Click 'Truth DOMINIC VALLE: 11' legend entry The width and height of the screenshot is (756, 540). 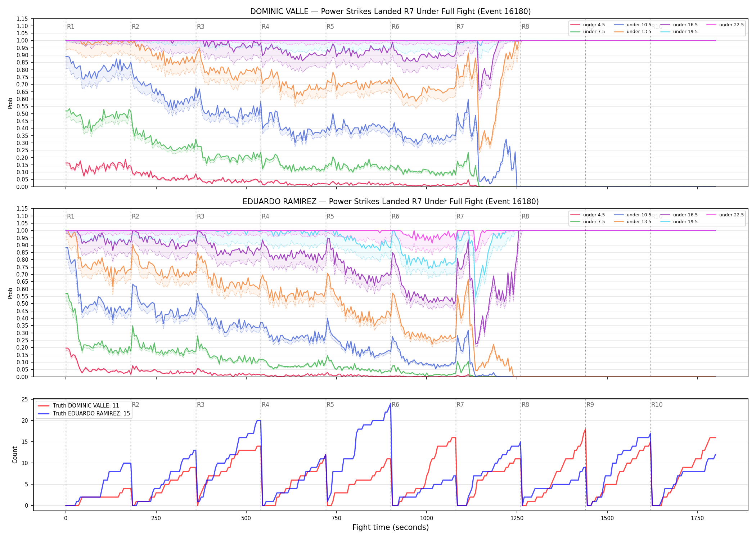(78, 406)
